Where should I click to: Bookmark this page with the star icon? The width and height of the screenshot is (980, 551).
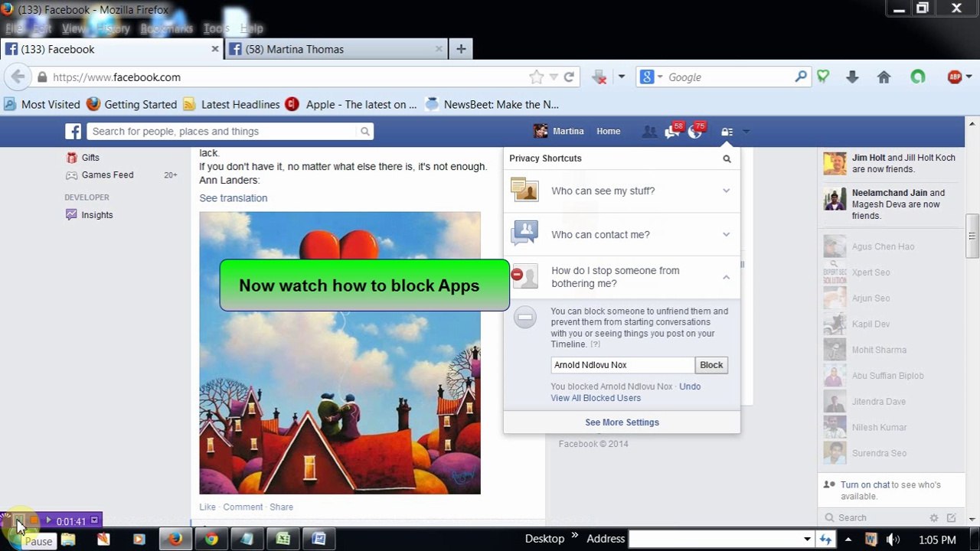click(x=536, y=77)
